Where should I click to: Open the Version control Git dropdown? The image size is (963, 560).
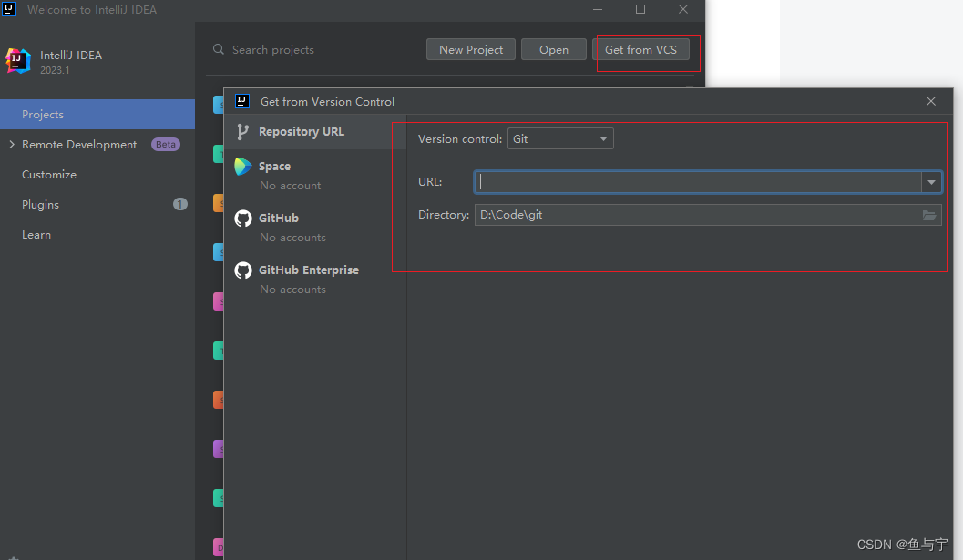(560, 138)
